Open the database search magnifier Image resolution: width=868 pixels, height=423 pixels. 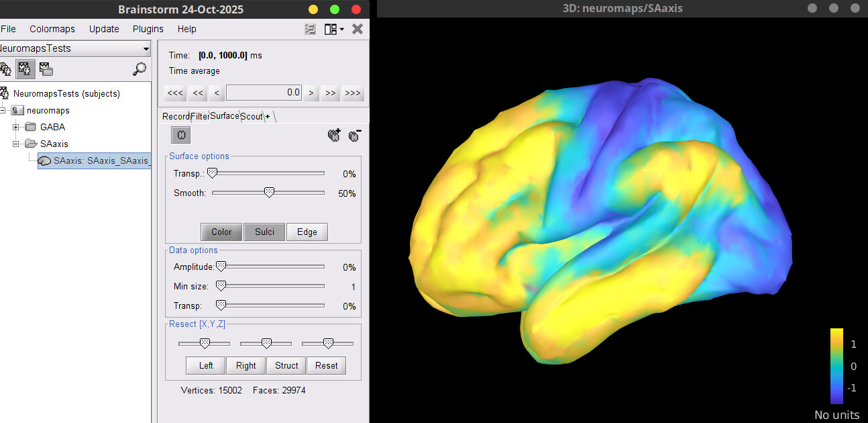coord(140,68)
